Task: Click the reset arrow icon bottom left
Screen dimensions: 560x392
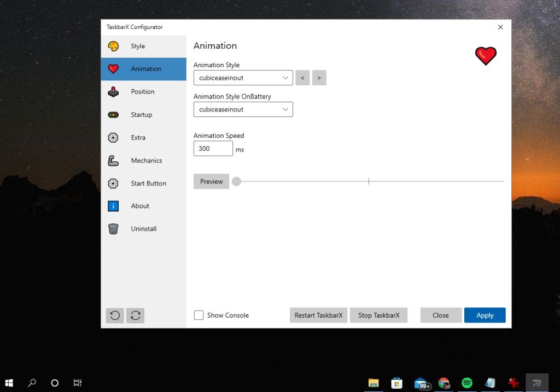Action: click(114, 315)
